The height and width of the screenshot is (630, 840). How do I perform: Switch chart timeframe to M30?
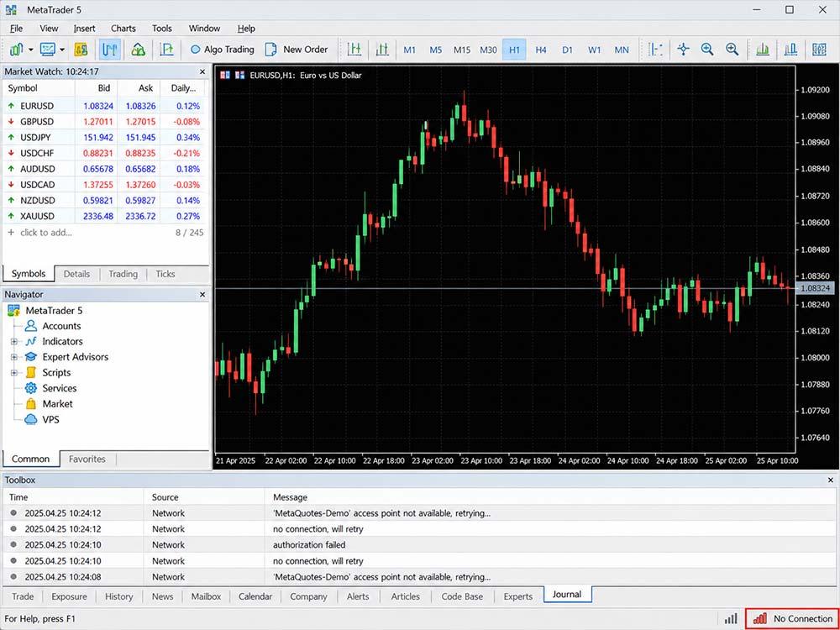488,50
